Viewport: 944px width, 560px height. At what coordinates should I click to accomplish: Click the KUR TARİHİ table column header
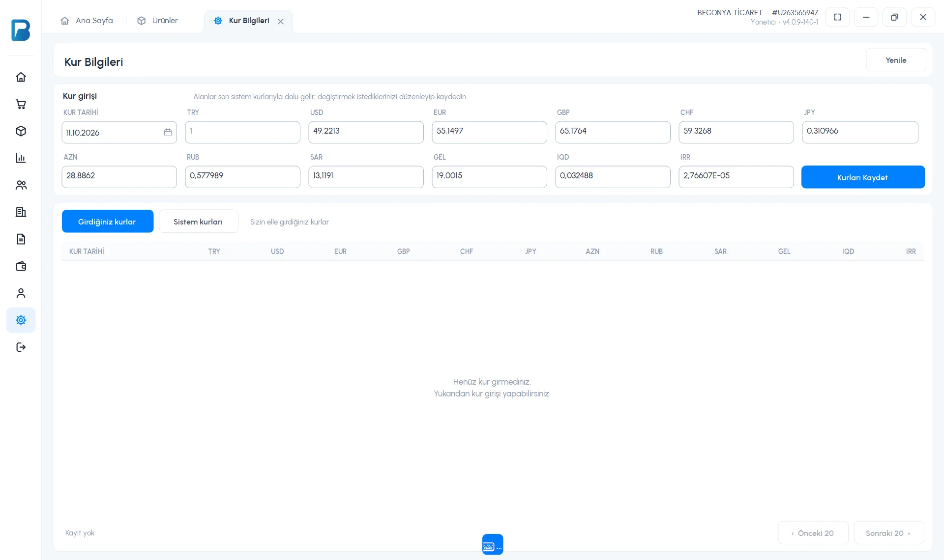tap(87, 252)
